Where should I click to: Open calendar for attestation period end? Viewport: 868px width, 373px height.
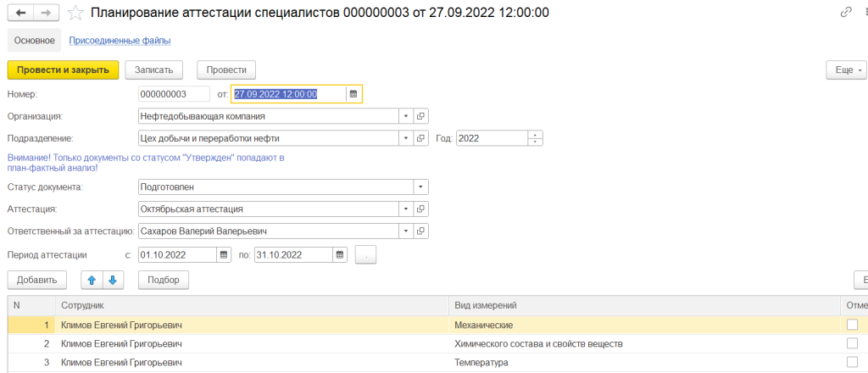[x=340, y=253]
